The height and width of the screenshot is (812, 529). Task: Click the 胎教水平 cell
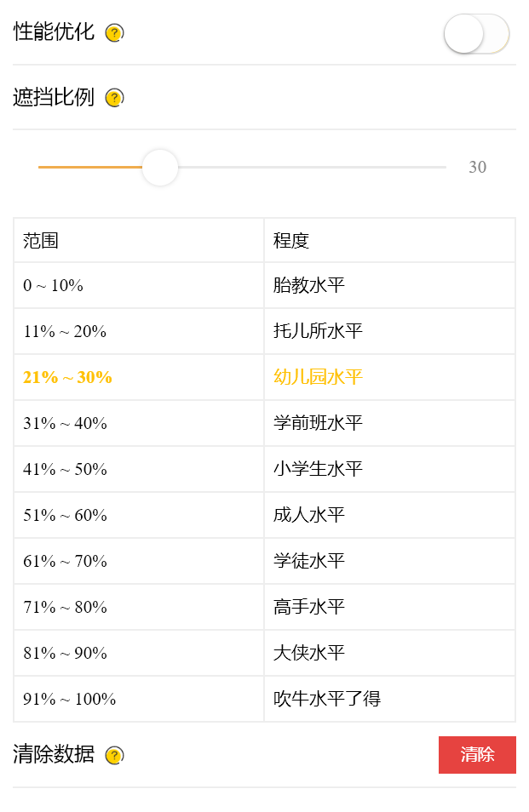389,285
